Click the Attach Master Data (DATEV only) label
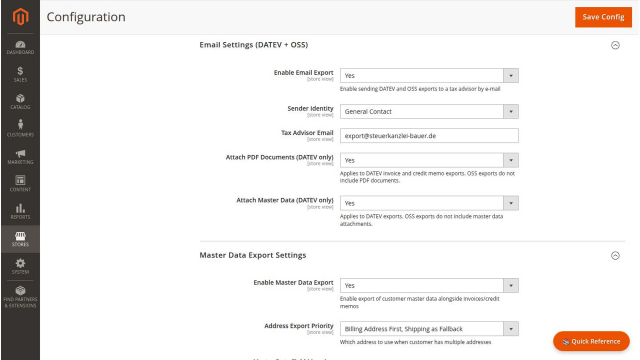640x360 pixels. click(x=285, y=200)
